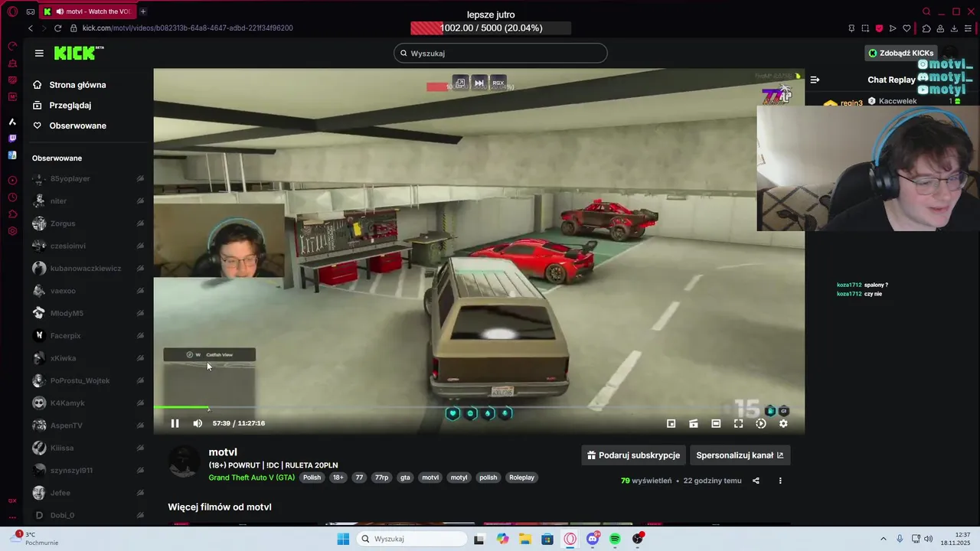Enter fullscreen video mode
The width and height of the screenshot is (980, 551).
[738, 423]
